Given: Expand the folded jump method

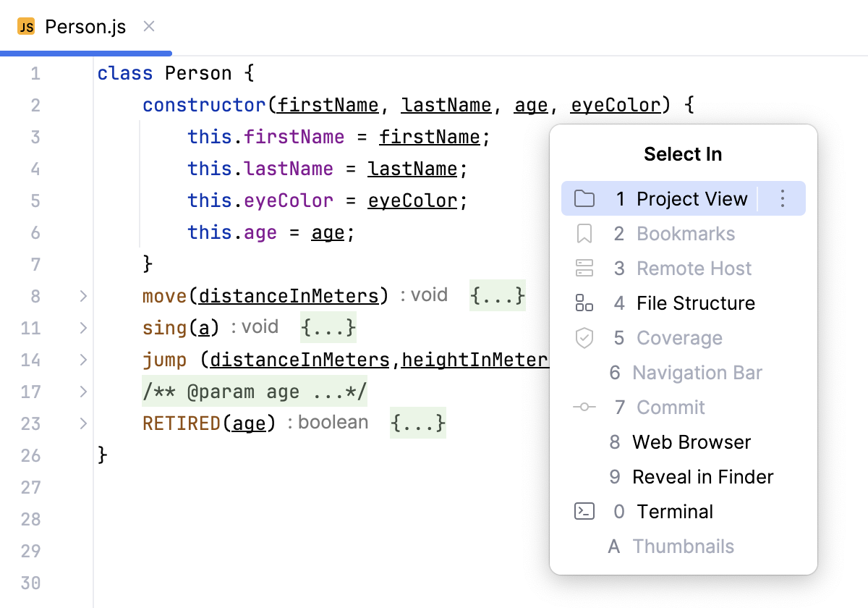Looking at the screenshot, I should pyautogui.click(x=83, y=360).
